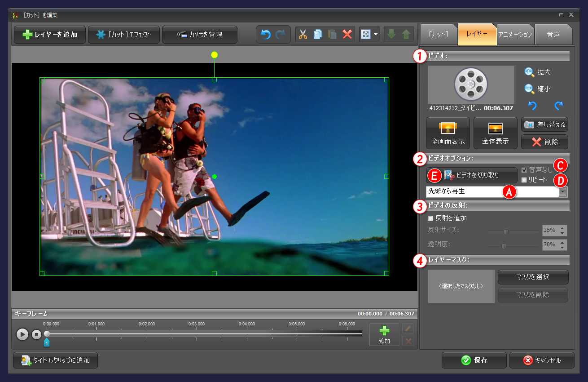Click the scissors cut icon
Viewport: 588px width, 382px height.
(303, 35)
